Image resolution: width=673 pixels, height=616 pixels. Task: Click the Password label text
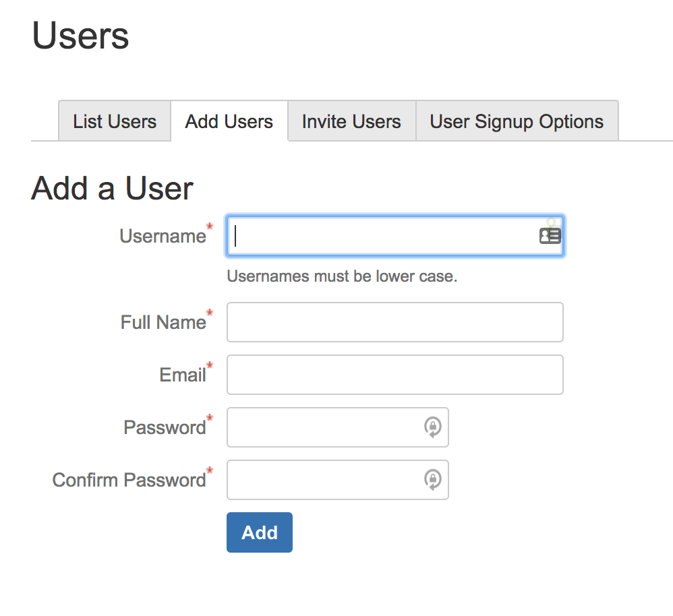(x=165, y=428)
